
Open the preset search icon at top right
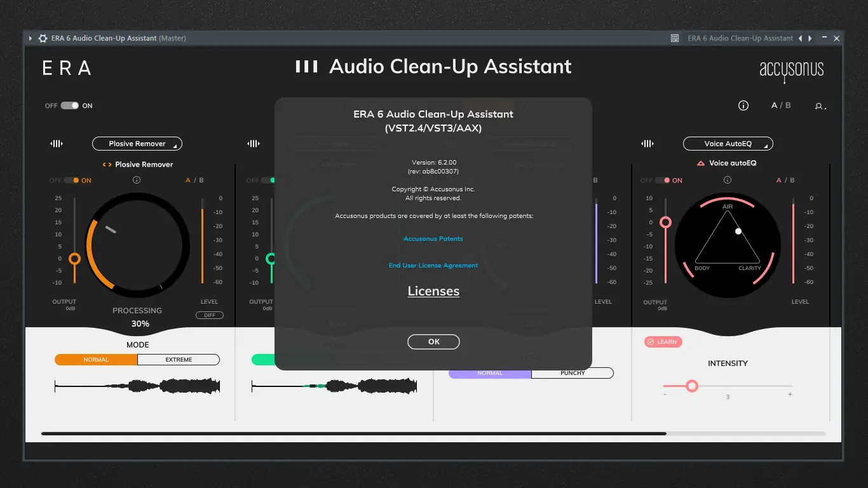click(x=820, y=106)
